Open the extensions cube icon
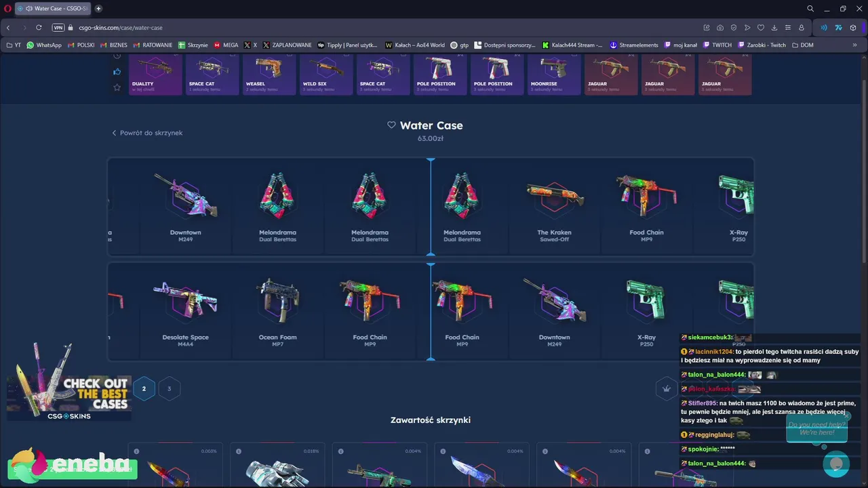This screenshot has height=488, width=868. pos(853,28)
